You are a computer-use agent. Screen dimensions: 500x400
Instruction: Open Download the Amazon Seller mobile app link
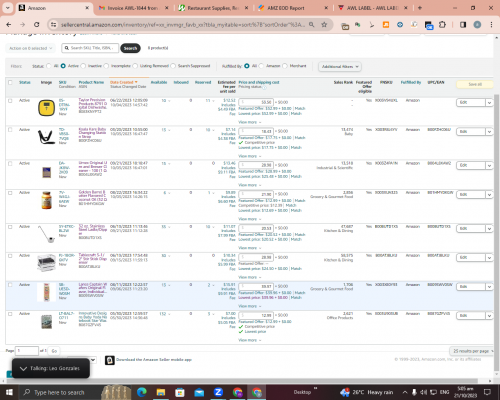coord(154,360)
